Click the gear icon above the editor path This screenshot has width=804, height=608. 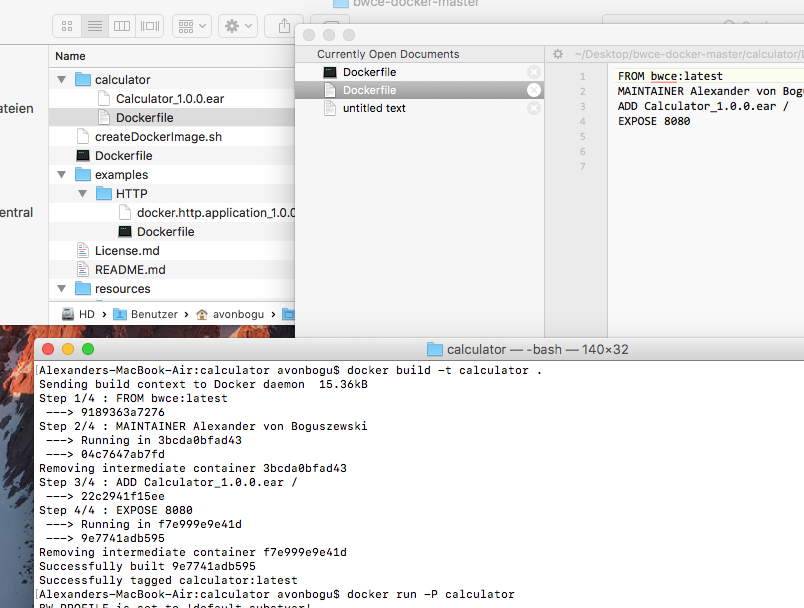click(558, 54)
